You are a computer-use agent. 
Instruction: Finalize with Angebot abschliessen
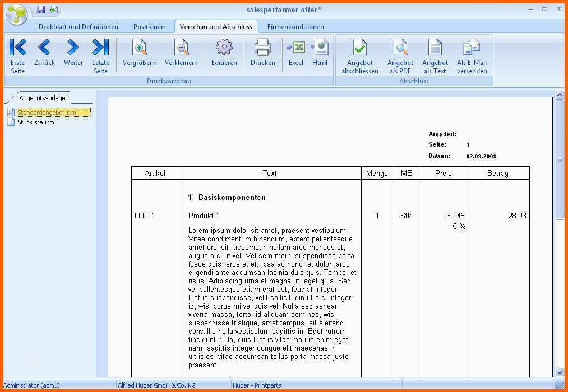(x=360, y=56)
